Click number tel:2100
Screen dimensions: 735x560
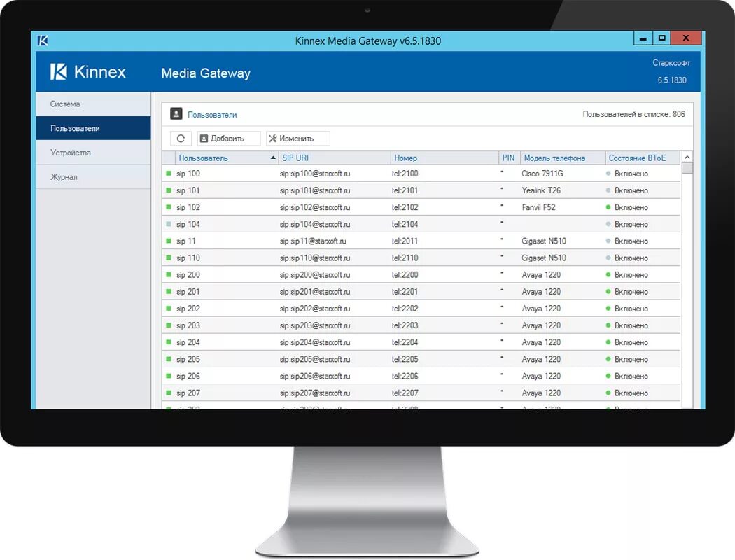click(x=405, y=174)
